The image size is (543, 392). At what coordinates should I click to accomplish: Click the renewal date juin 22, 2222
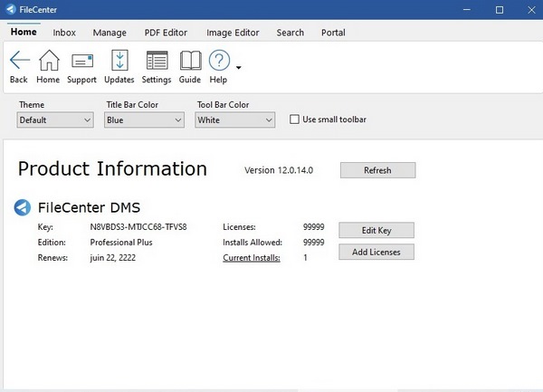tap(112, 258)
